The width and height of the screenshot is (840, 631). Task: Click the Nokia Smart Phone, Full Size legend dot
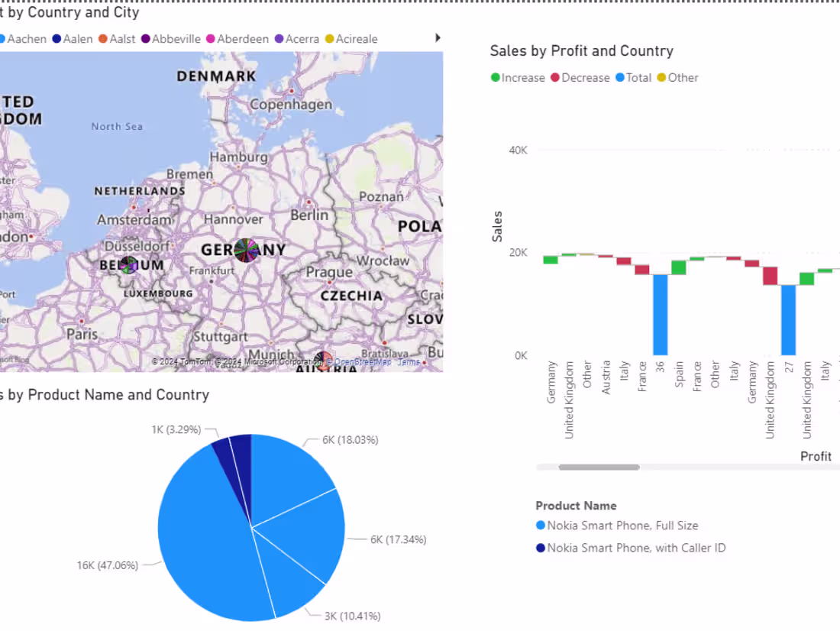542,525
